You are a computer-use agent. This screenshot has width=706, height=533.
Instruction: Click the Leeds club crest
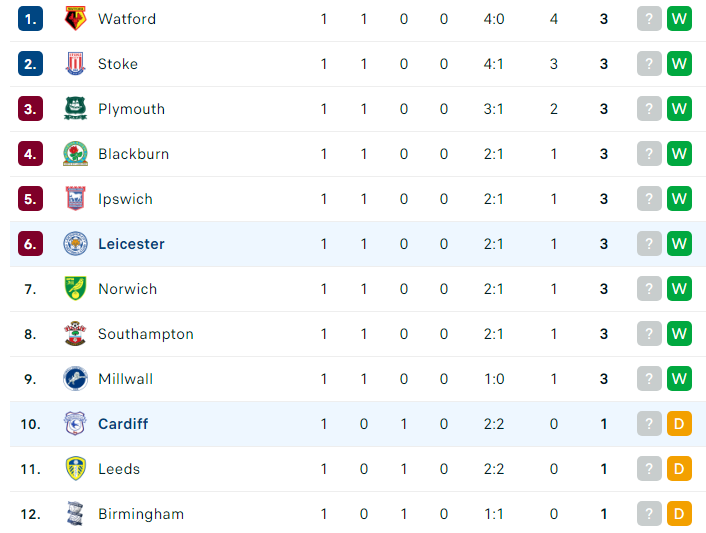coord(75,469)
